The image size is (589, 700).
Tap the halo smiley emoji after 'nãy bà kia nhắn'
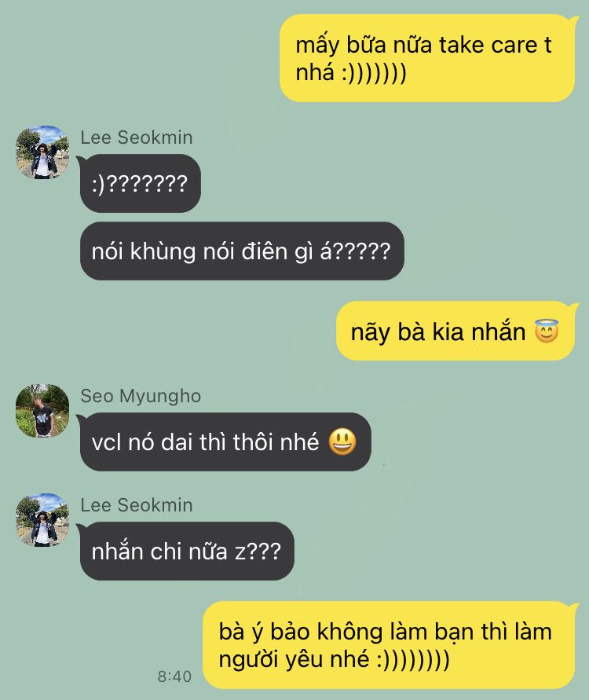(547, 332)
